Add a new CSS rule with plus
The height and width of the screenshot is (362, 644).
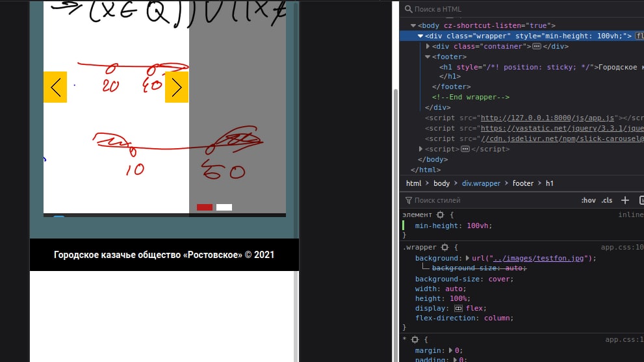[x=625, y=200]
